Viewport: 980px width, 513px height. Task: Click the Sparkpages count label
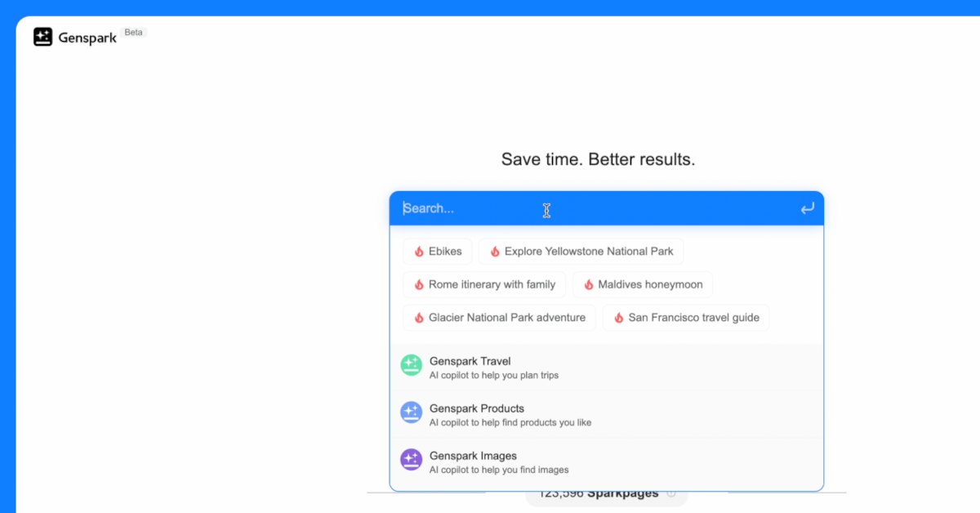pyautogui.click(x=599, y=493)
